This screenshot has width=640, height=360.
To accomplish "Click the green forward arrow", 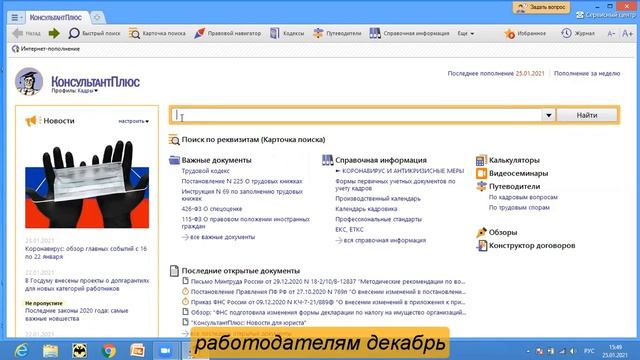I will (x=54, y=33).
